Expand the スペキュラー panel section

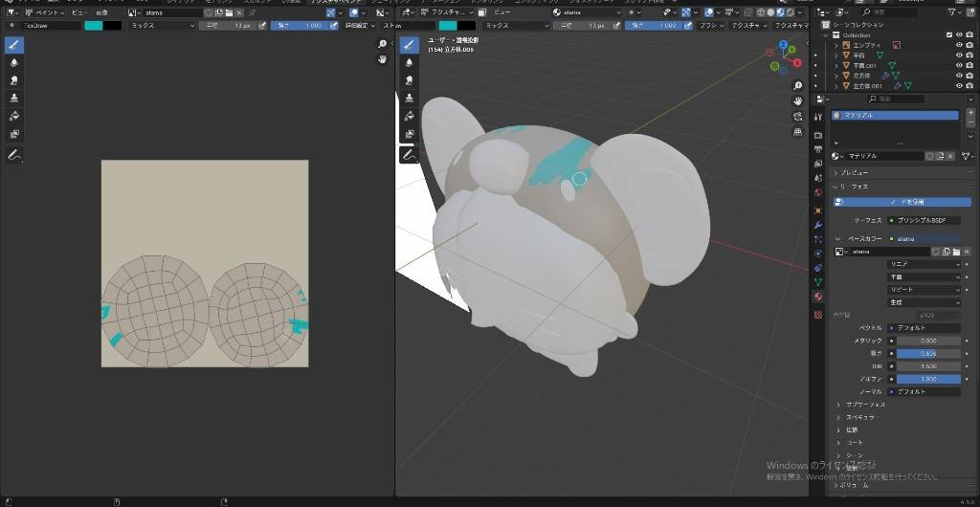pyautogui.click(x=861, y=417)
